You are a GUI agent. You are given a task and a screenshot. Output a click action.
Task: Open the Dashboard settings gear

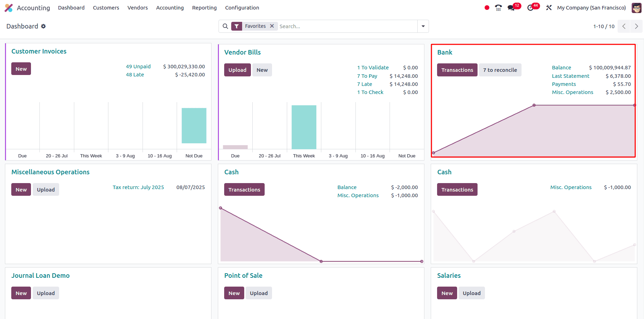point(43,26)
